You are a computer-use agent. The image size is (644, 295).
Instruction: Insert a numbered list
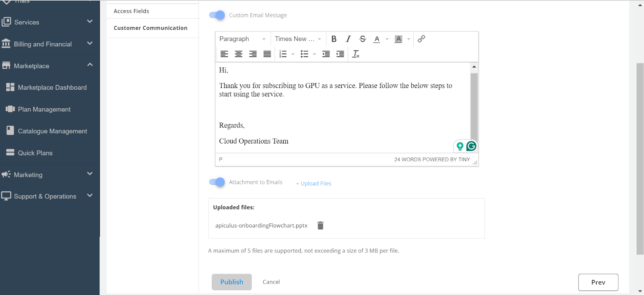(283, 54)
